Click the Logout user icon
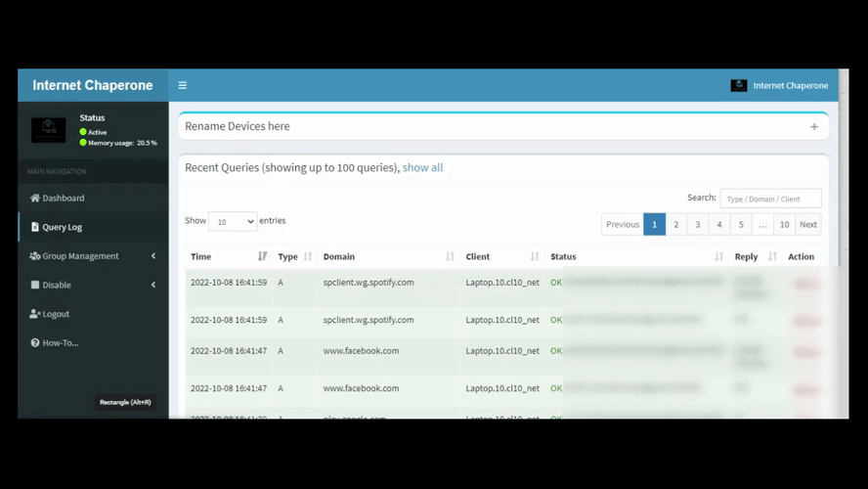This screenshot has width=868, height=489. [35, 314]
